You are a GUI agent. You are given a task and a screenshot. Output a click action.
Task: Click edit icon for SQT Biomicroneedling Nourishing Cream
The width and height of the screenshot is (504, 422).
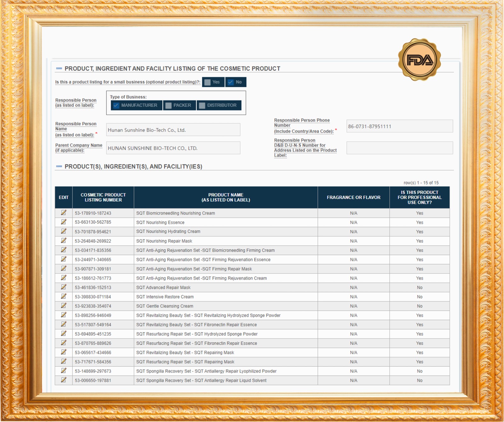[64, 213]
